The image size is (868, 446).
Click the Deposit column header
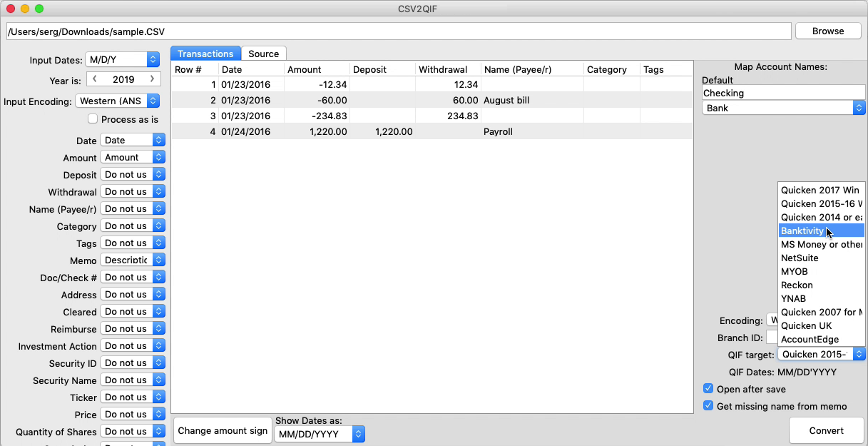tap(382, 69)
